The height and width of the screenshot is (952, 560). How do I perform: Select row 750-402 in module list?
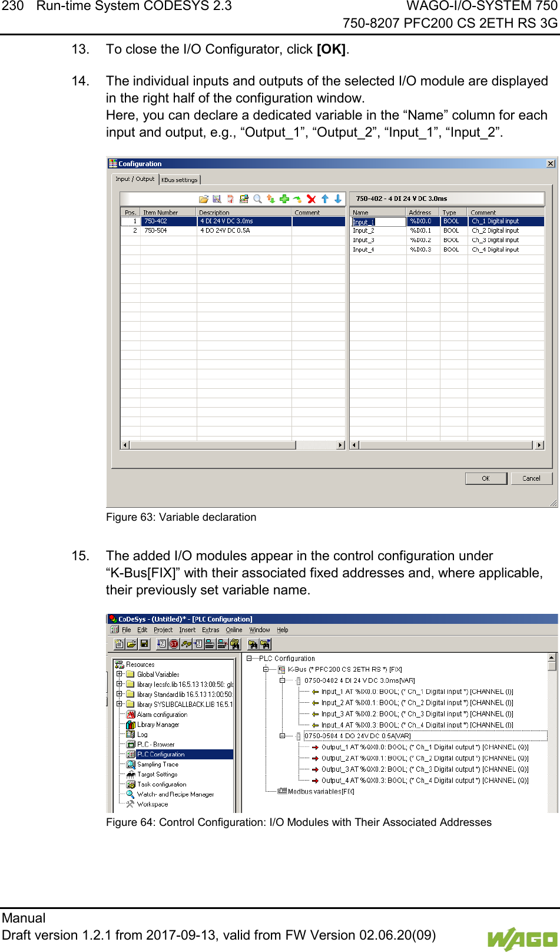(x=233, y=221)
